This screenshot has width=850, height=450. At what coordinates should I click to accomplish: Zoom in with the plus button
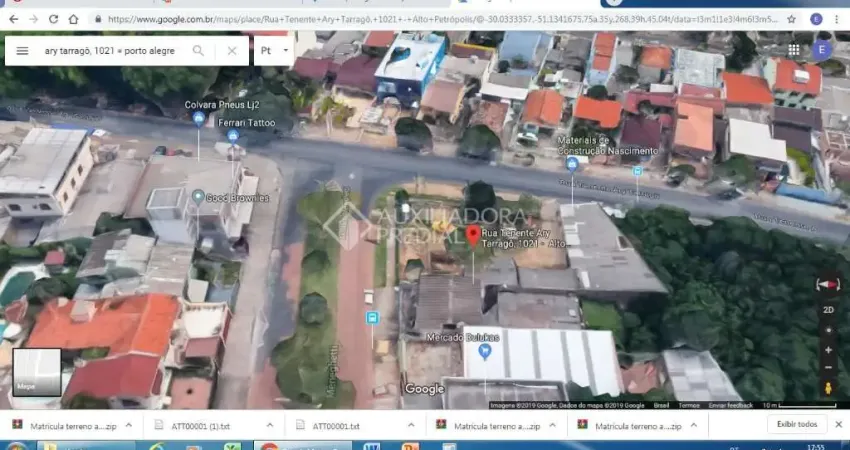pos(828,350)
